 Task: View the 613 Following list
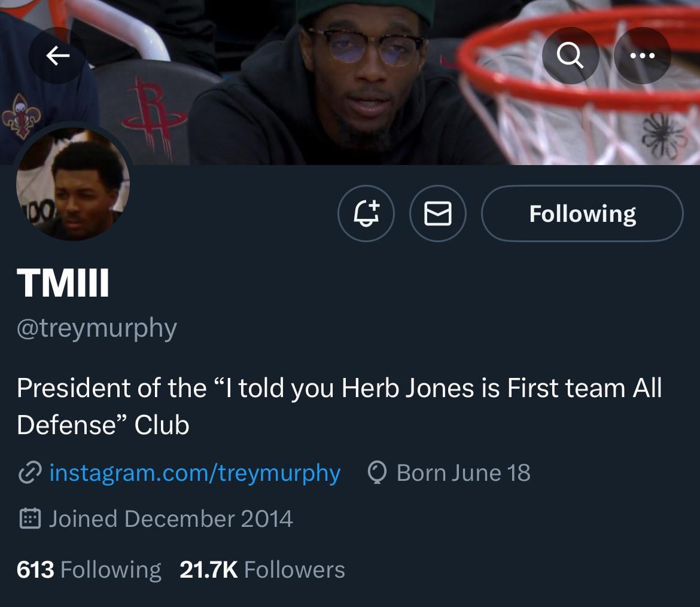pyautogui.click(x=89, y=569)
